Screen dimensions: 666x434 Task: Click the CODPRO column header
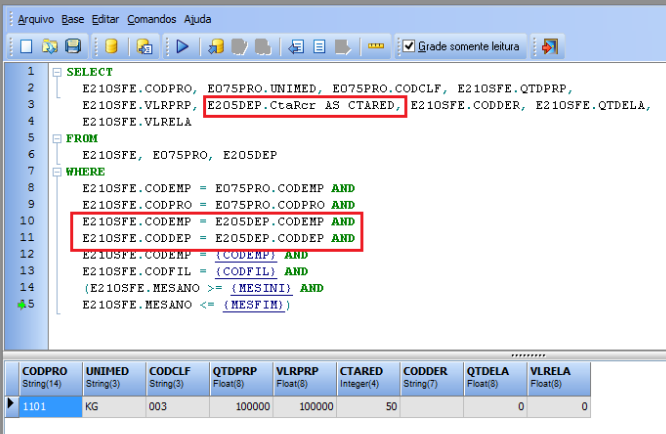coord(50,379)
